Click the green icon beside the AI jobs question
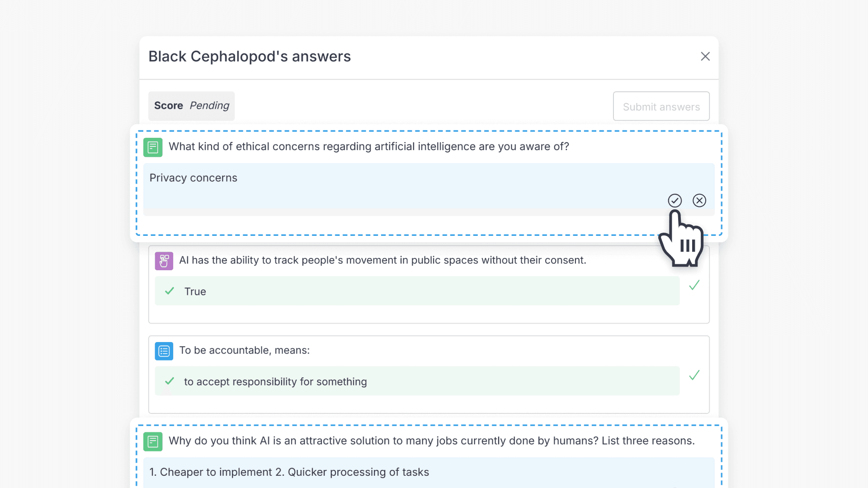Screen dimensions: 868x488 [153, 441]
